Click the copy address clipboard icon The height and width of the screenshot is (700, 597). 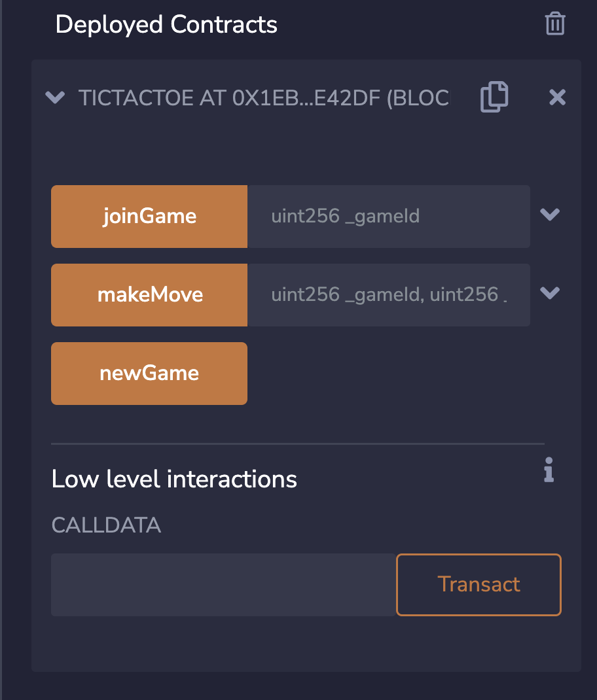(494, 97)
